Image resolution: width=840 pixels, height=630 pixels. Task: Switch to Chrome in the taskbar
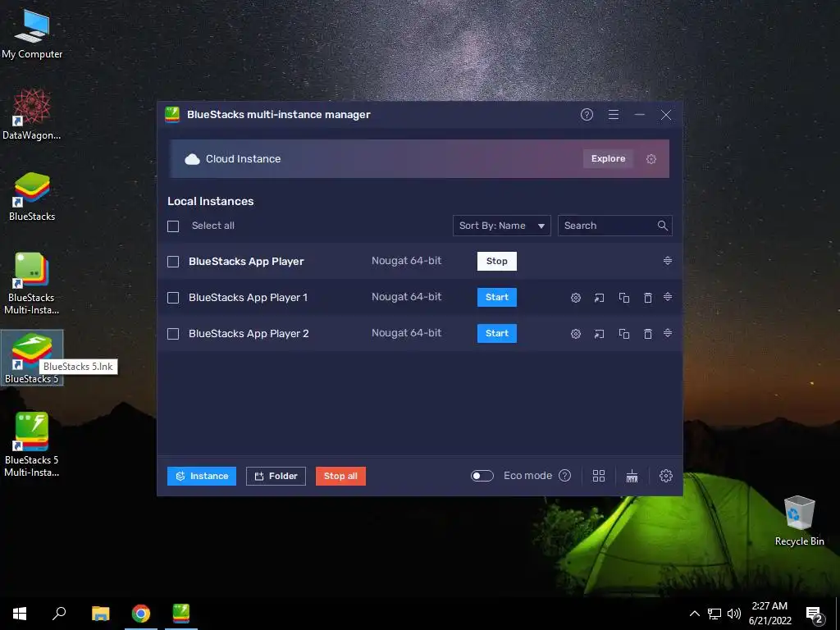pos(141,614)
